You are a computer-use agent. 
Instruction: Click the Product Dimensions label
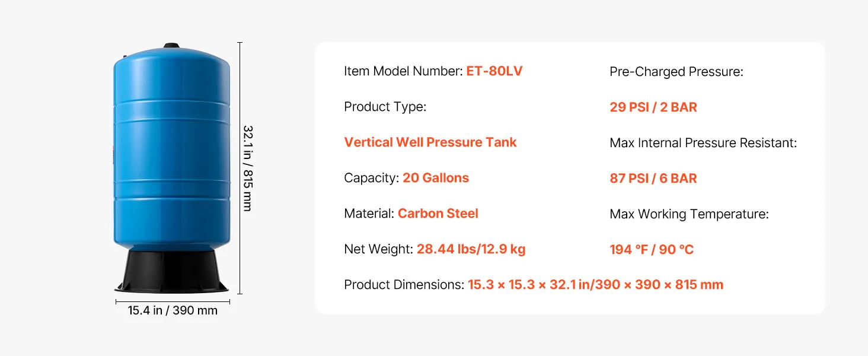point(404,285)
